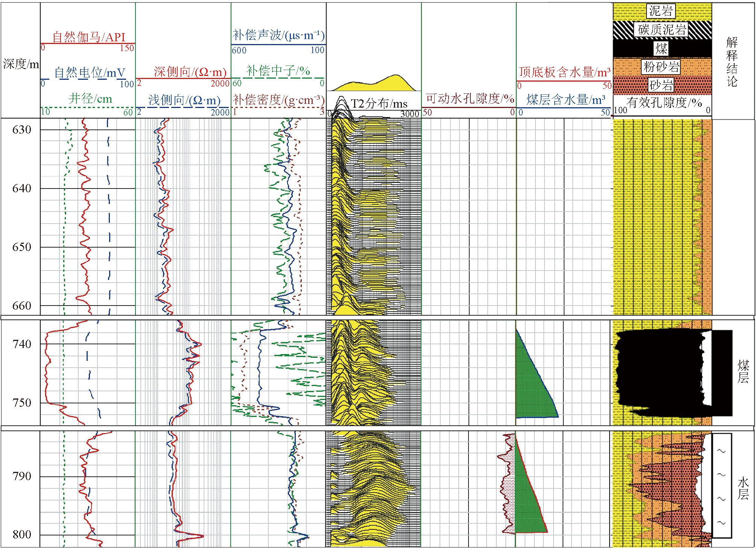Select the 自然电位/mV curve label
The height and width of the screenshot is (549, 756).
(90, 72)
